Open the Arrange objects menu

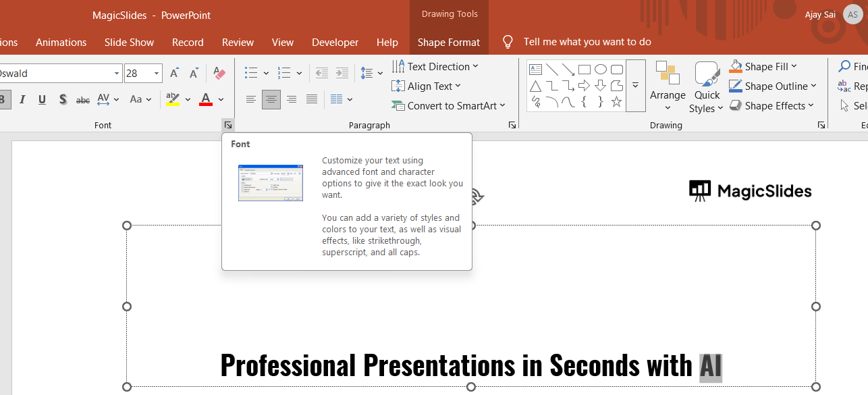click(x=668, y=88)
